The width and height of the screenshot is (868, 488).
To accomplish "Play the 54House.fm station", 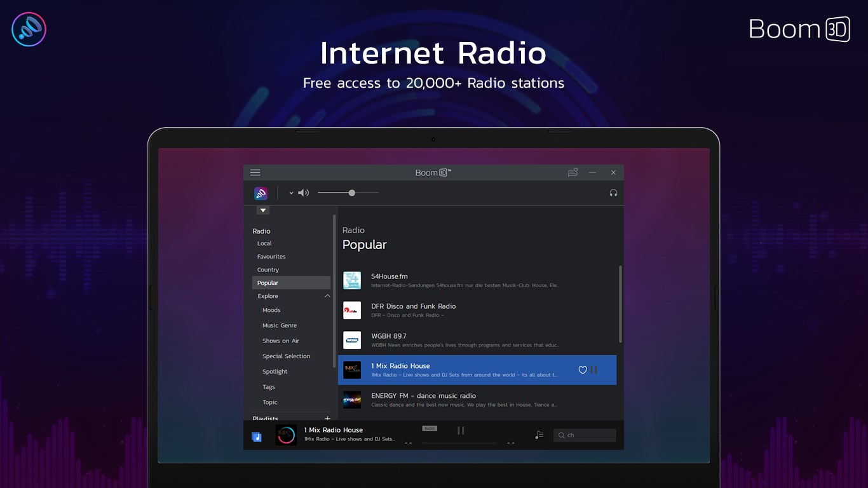I will 477,280.
